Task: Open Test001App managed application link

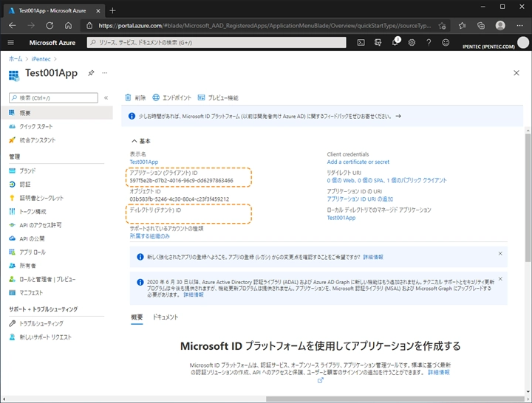Action: (341, 218)
